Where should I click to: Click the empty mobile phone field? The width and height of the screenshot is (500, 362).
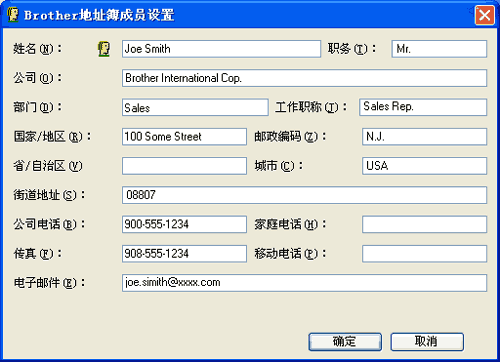point(425,254)
